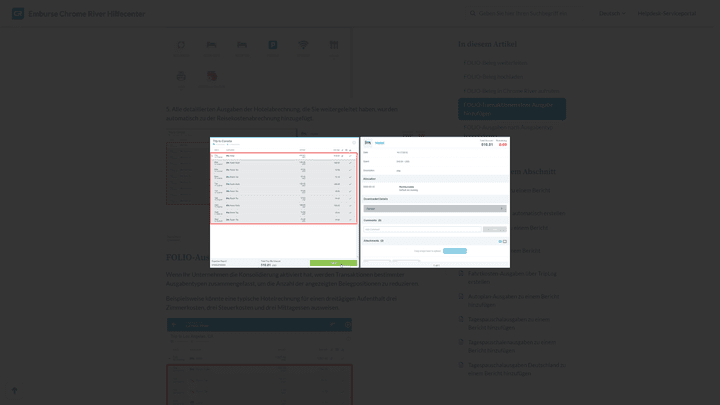Image resolution: width=720 pixels, height=405 pixels.
Task: Click the accessibility icon at bottom-left corner
Action: (14, 391)
